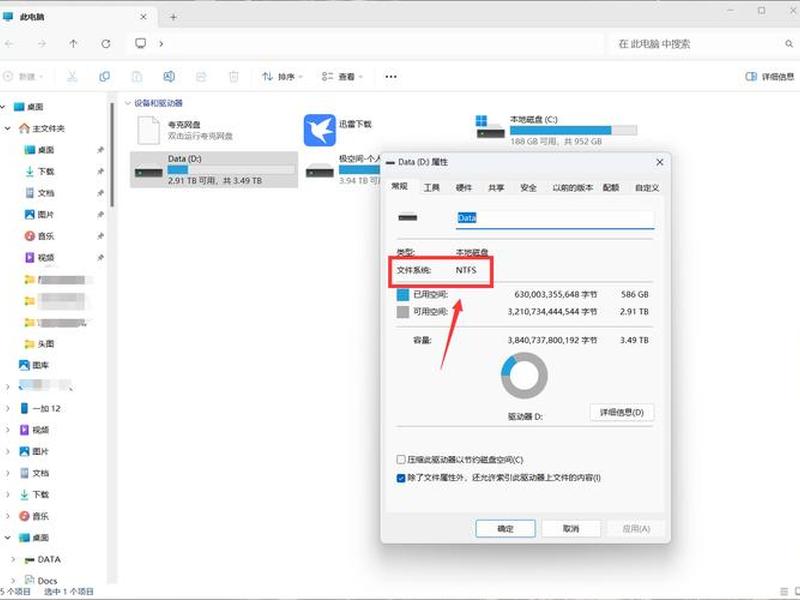Click the Data (D:) usage bar

pos(231,169)
